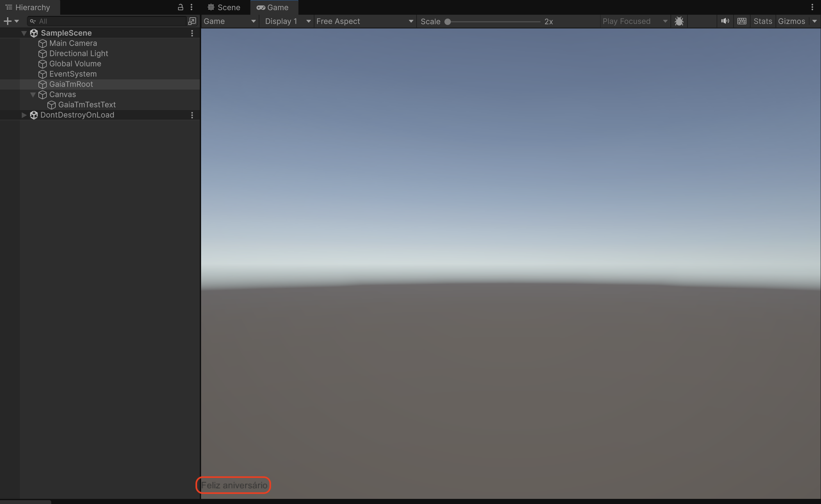The image size is (821, 504).
Task: Select the Canvas object
Action: [x=62, y=94]
